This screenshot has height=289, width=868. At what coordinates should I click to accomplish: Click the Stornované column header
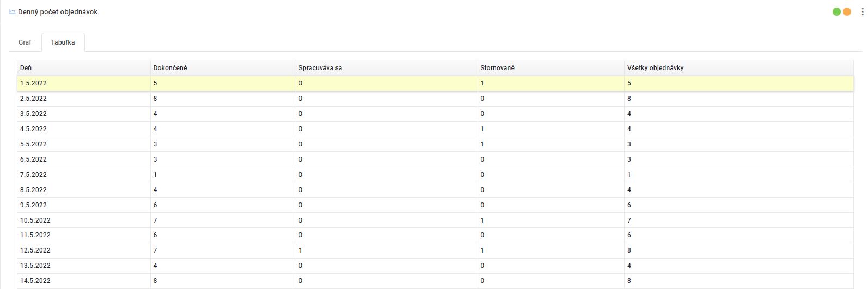click(497, 68)
